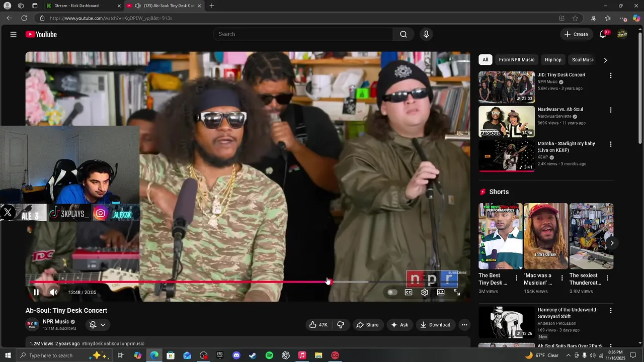The width and height of the screenshot is (644, 362).
Task: Open Mereba - Starlight my baby thumbnail
Action: click(x=507, y=156)
